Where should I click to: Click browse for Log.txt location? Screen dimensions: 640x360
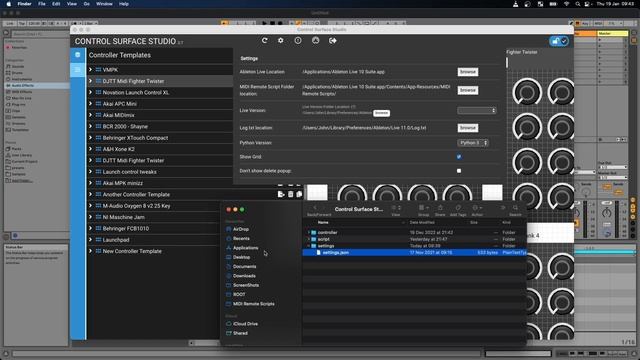click(x=468, y=128)
